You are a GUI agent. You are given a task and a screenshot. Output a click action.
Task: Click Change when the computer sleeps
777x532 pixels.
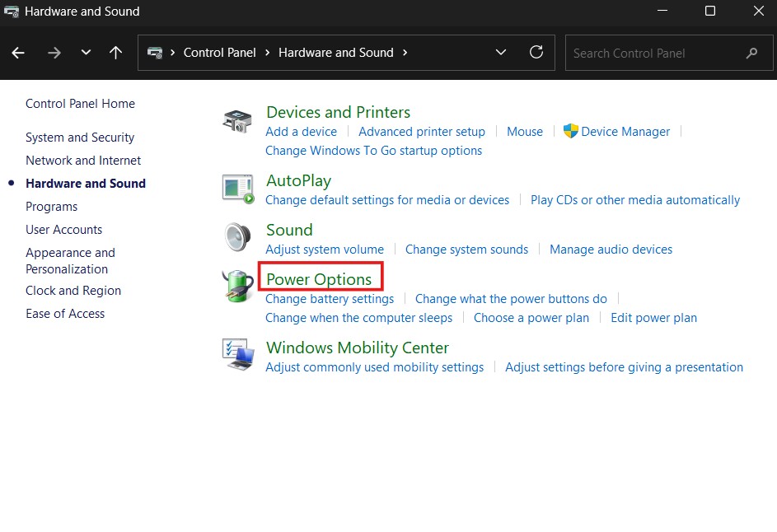coord(358,318)
